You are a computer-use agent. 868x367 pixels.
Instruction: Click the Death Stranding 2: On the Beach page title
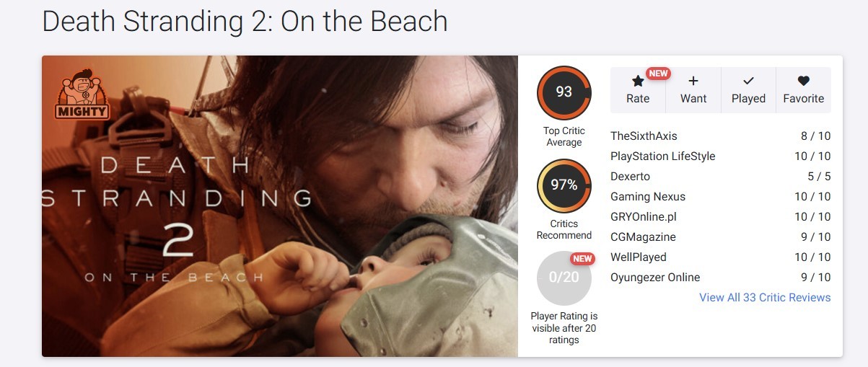[x=245, y=22]
